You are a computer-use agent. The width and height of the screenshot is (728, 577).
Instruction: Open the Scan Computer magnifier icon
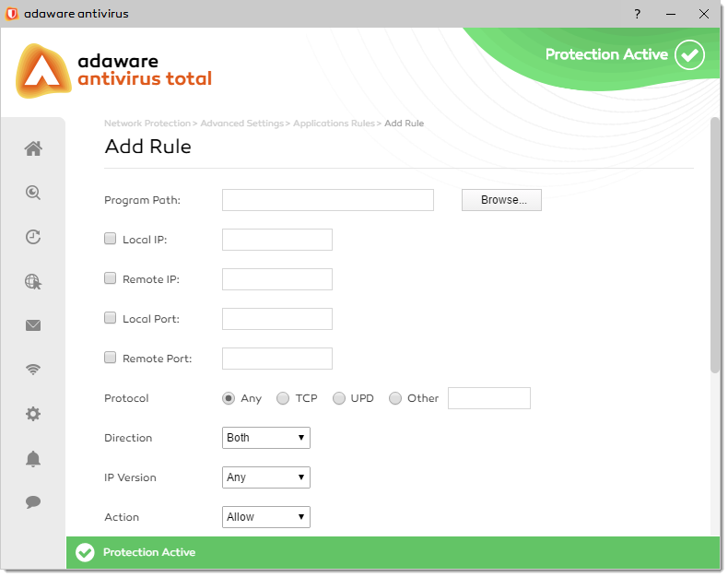point(33,193)
